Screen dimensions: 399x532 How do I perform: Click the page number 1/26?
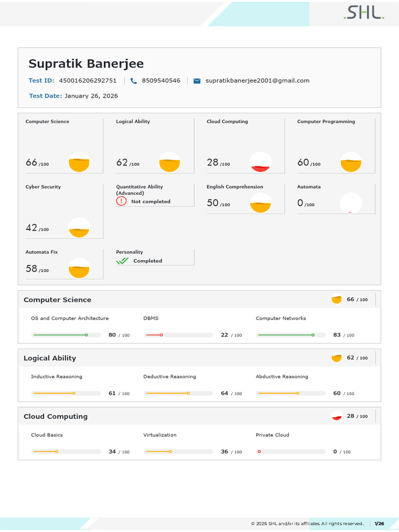pyautogui.click(x=379, y=524)
